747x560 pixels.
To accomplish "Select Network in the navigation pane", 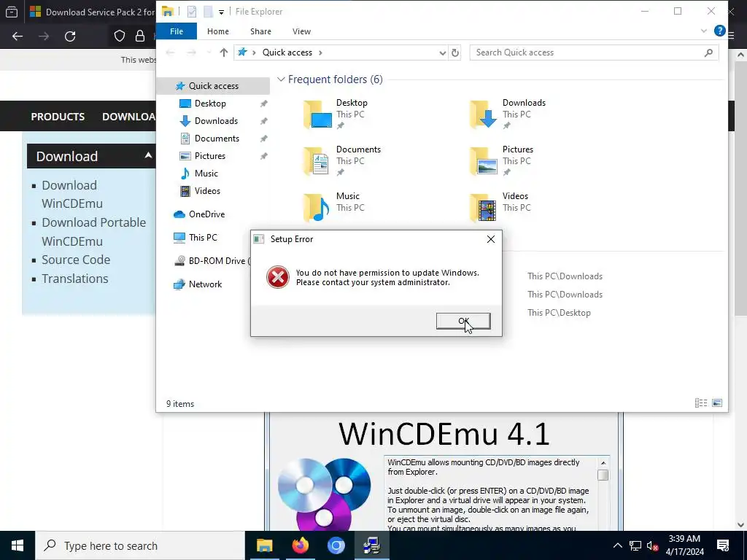I will (x=205, y=284).
